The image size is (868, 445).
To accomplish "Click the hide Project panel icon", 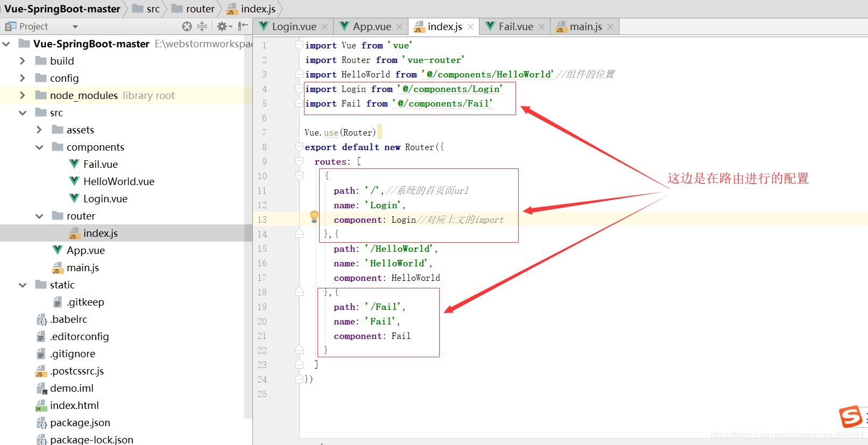I will click(243, 26).
